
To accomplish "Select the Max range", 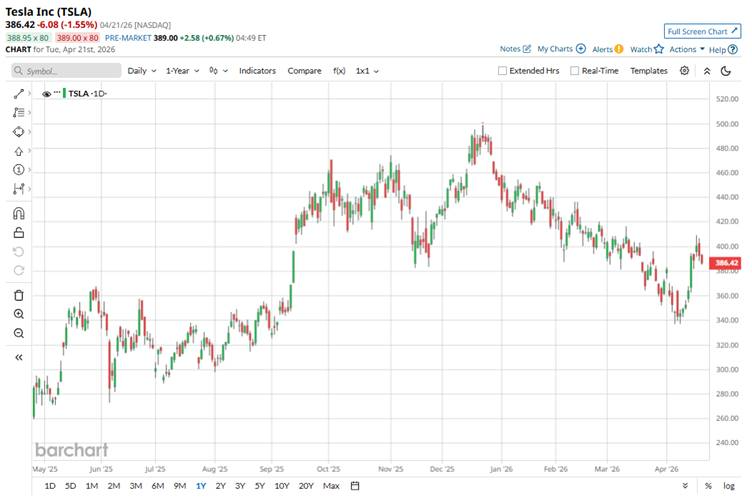I will (x=331, y=486).
